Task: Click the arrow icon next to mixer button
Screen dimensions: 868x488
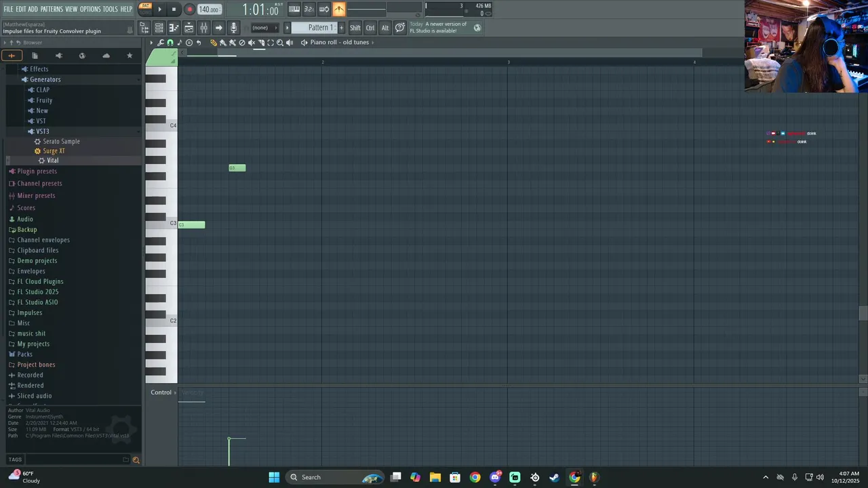Action: pyautogui.click(x=218, y=28)
